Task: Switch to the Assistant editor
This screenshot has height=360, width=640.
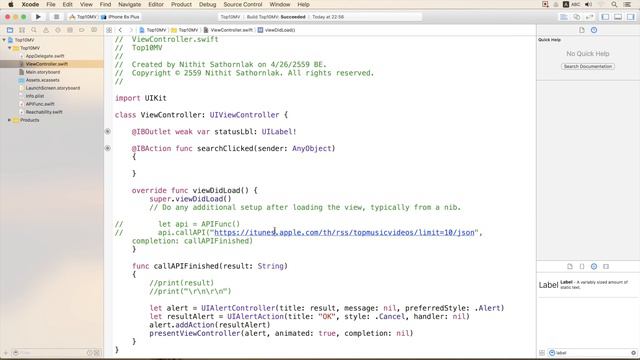Action: pos(577,17)
